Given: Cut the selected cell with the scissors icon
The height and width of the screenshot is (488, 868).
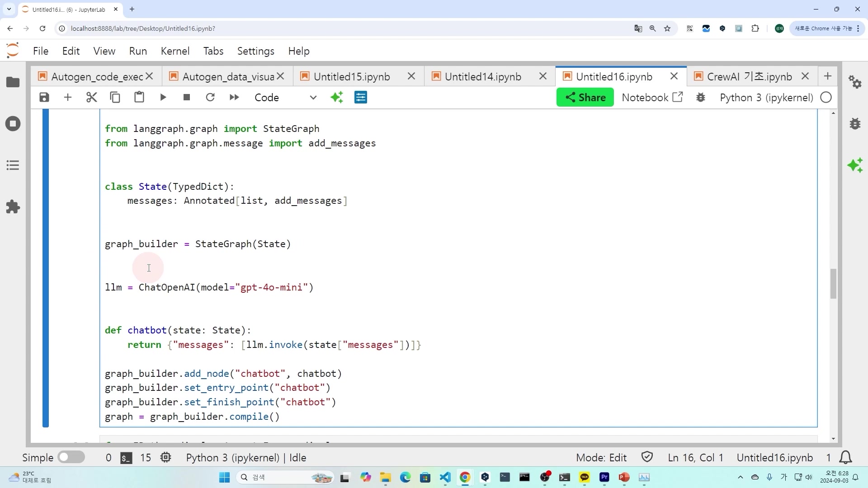Looking at the screenshot, I should coord(92,98).
